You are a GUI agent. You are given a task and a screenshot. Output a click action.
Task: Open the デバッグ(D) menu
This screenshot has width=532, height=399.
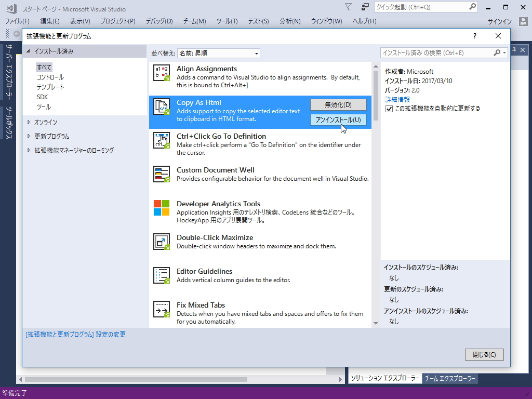[159, 21]
